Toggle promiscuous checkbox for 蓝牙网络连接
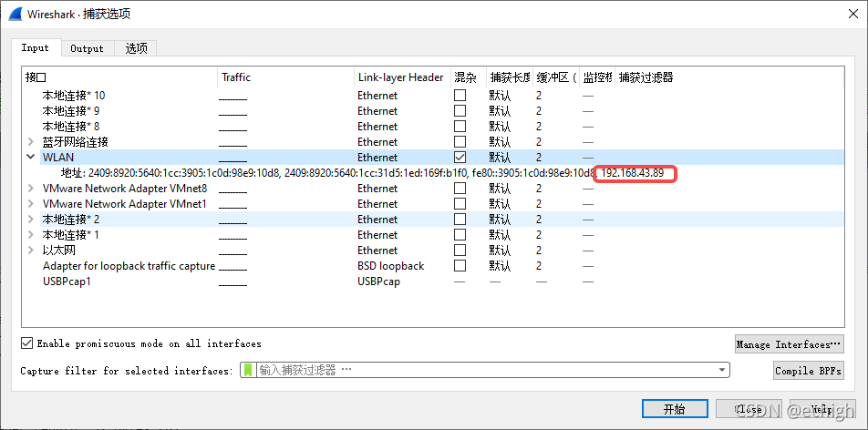Screen dimensions: 868x430 tap(460, 142)
